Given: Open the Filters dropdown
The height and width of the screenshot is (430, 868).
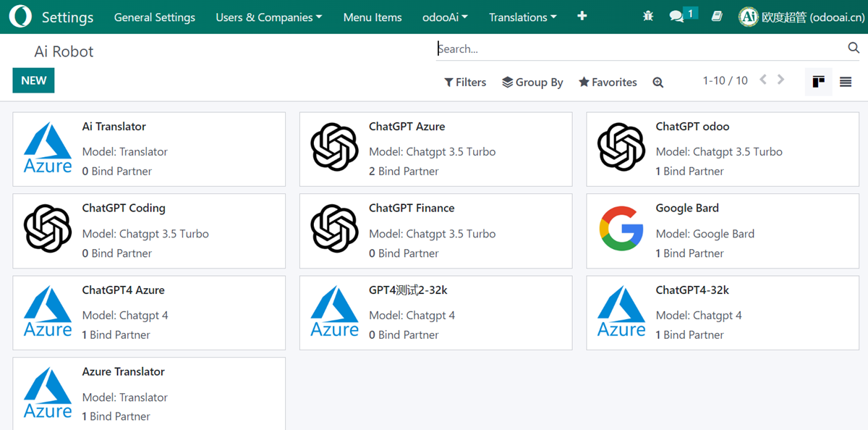Looking at the screenshot, I should pos(465,83).
